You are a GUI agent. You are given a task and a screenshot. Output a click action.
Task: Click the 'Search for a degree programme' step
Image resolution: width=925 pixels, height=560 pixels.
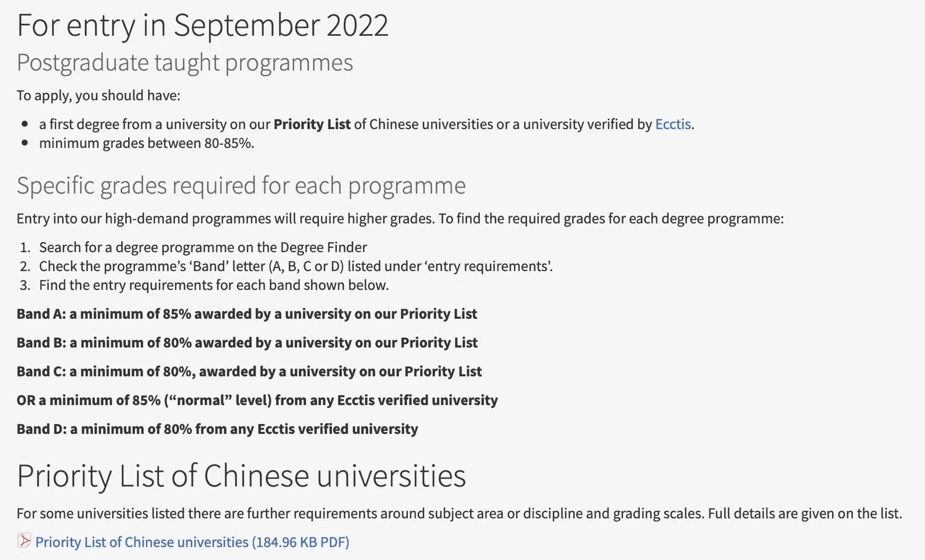pos(203,247)
